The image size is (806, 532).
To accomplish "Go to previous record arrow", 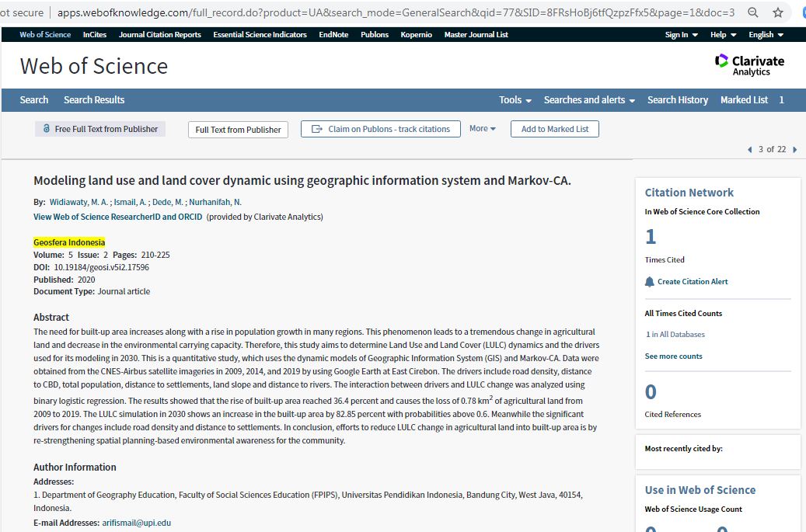I will 749,149.
